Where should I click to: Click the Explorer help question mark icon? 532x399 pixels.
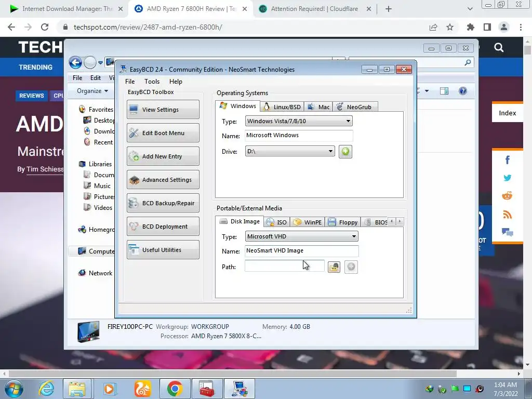point(463,91)
